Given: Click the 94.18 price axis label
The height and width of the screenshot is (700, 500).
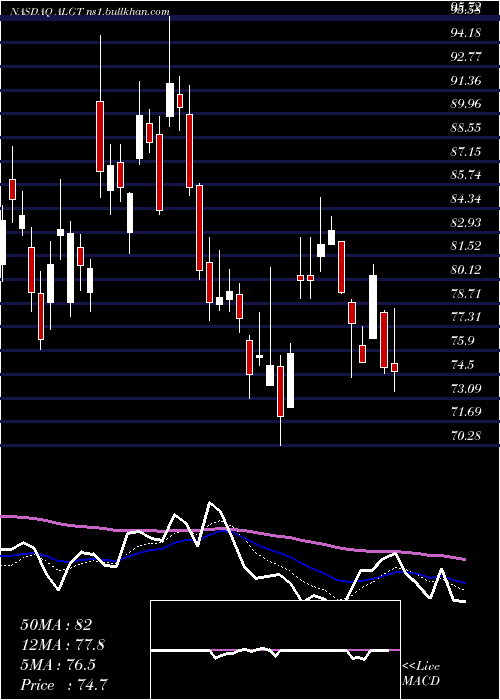Looking at the screenshot, I should click(x=466, y=33).
